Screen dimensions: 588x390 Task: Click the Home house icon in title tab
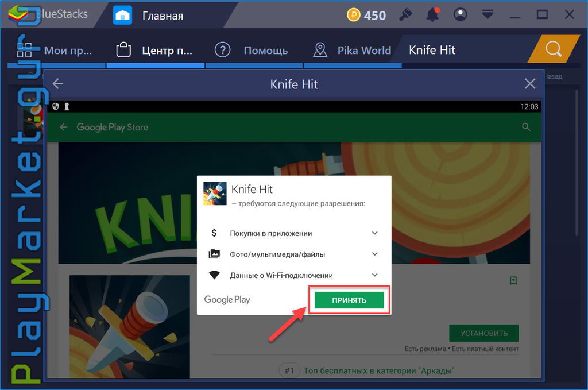click(x=123, y=16)
